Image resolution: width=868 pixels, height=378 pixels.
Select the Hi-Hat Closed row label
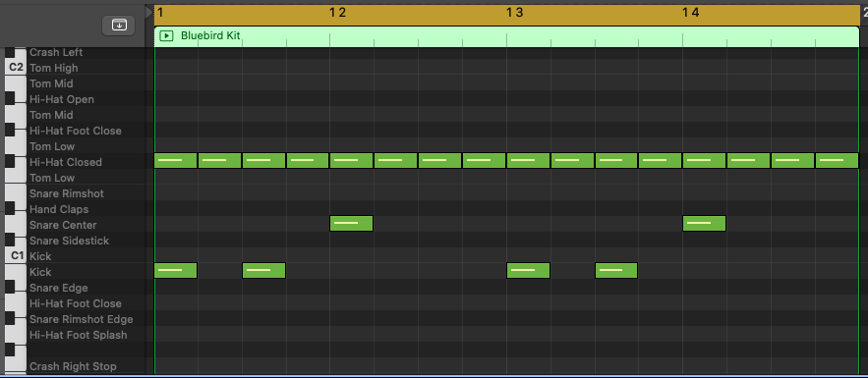[66, 162]
